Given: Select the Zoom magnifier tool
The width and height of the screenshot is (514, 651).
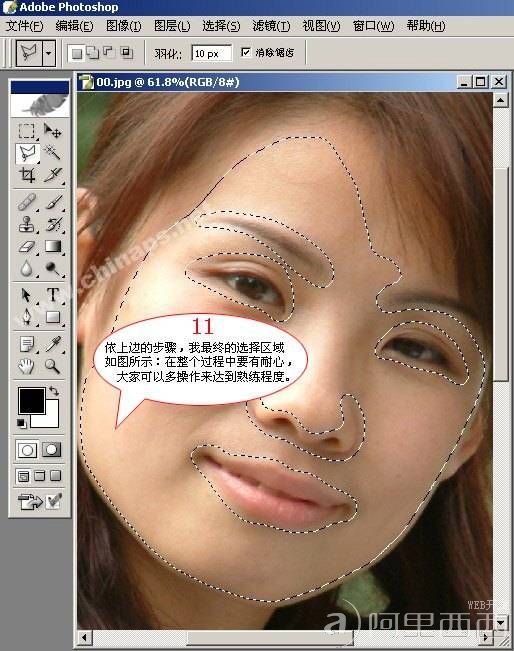Looking at the screenshot, I should 52,366.
